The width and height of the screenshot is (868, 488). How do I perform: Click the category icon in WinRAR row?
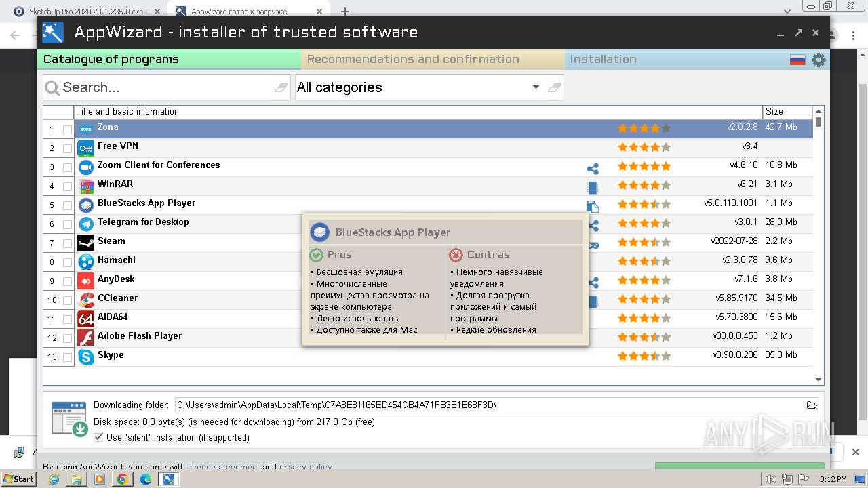pyautogui.click(x=593, y=188)
